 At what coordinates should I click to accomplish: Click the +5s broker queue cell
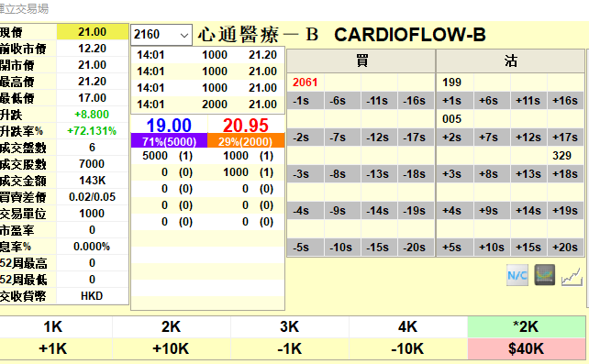pos(454,248)
